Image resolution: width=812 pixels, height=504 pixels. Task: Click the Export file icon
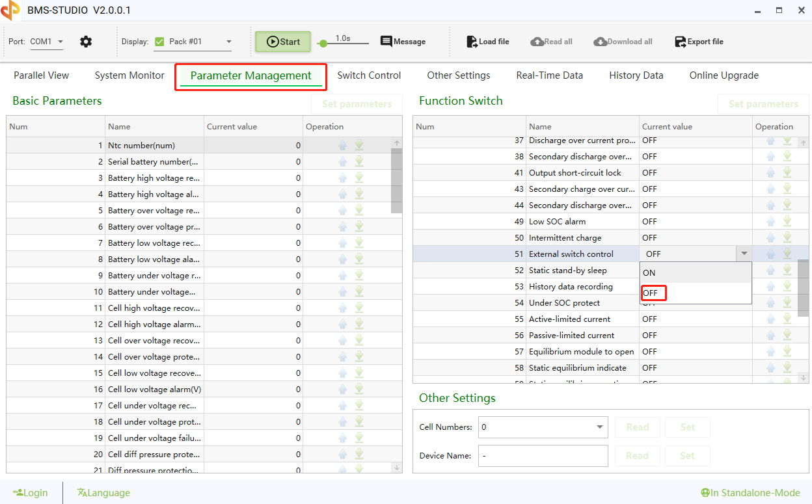tap(681, 42)
